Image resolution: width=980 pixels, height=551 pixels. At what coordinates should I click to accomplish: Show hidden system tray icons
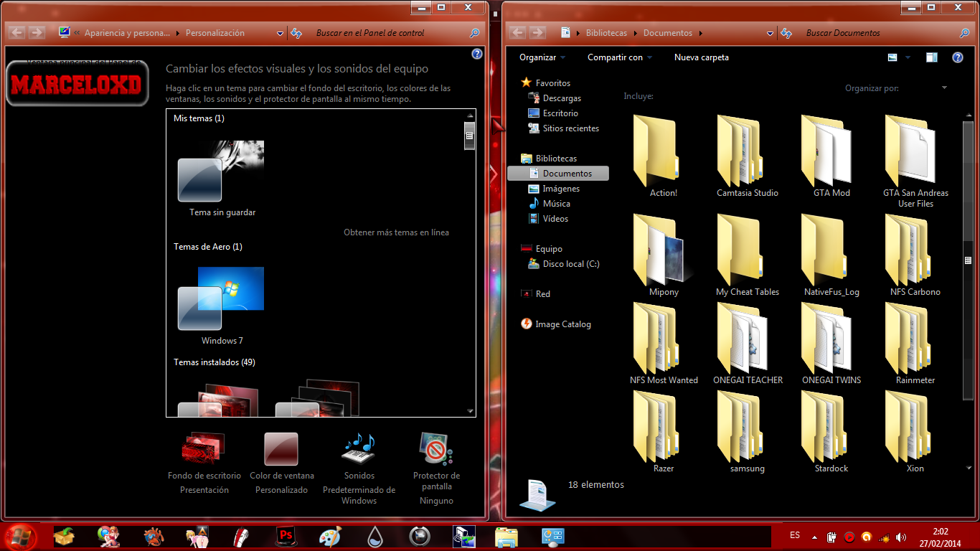click(814, 537)
